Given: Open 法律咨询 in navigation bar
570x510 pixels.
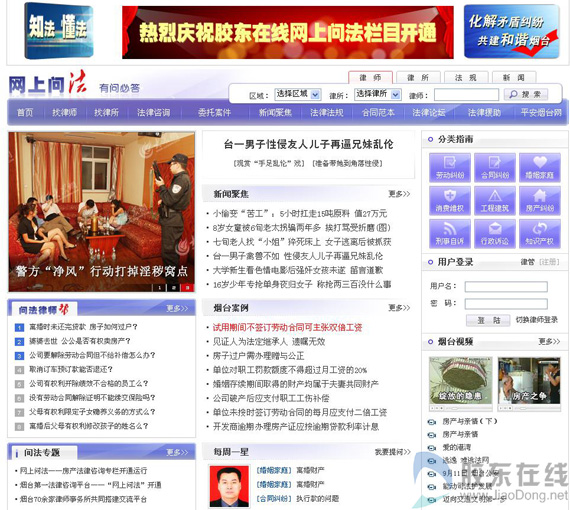Looking at the screenshot, I should coord(153,113).
